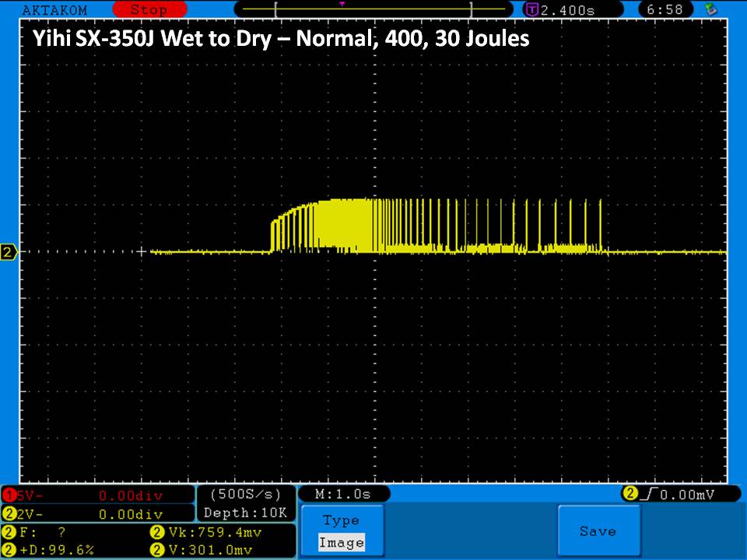This screenshot has height=560, width=747.
Task: Click the 500S/s sample rate display
Action: tap(246, 495)
